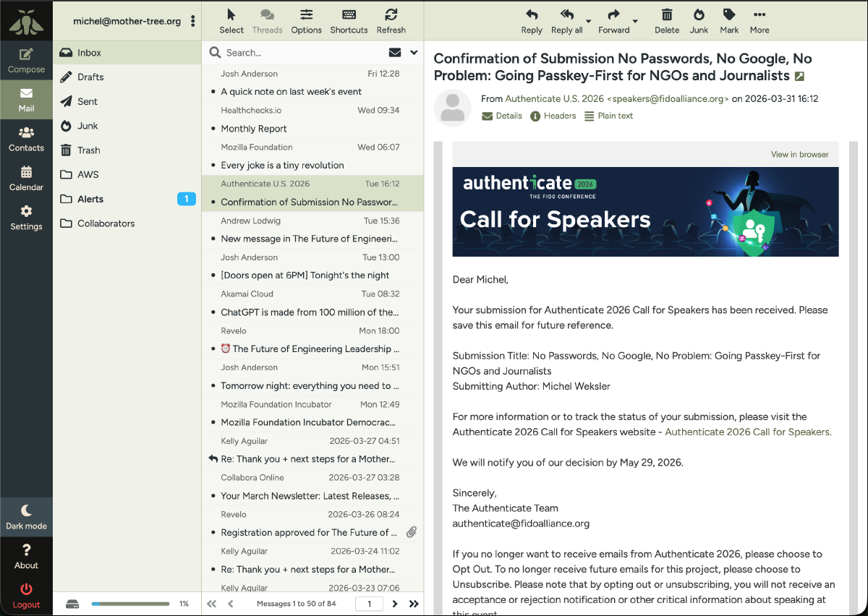The width and height of the screenshot is (868, 616).
Task: Enable message selection mode via Select
Action: tap(231, 20)
